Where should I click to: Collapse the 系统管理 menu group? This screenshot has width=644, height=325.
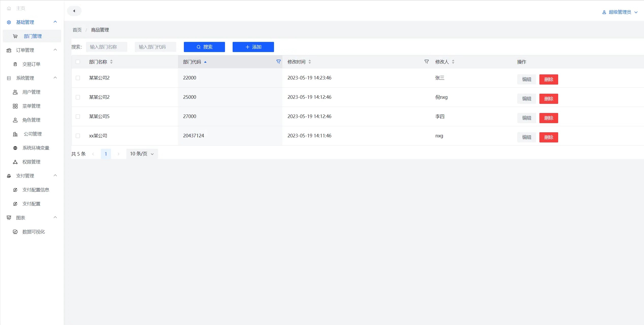[55, 78]
